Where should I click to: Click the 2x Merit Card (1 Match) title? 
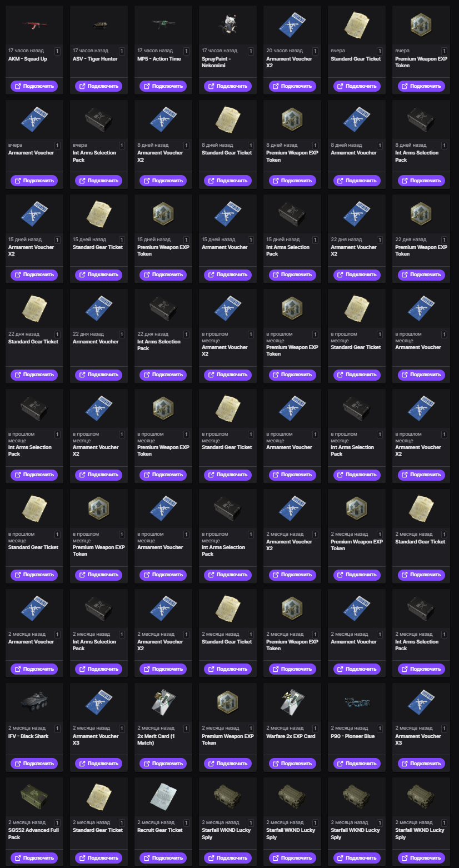[159, 740]
